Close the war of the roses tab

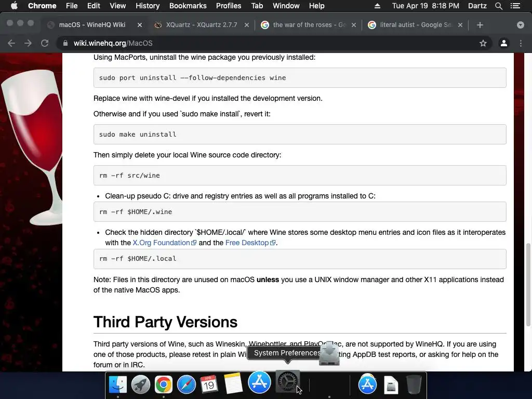pos(353,25)
